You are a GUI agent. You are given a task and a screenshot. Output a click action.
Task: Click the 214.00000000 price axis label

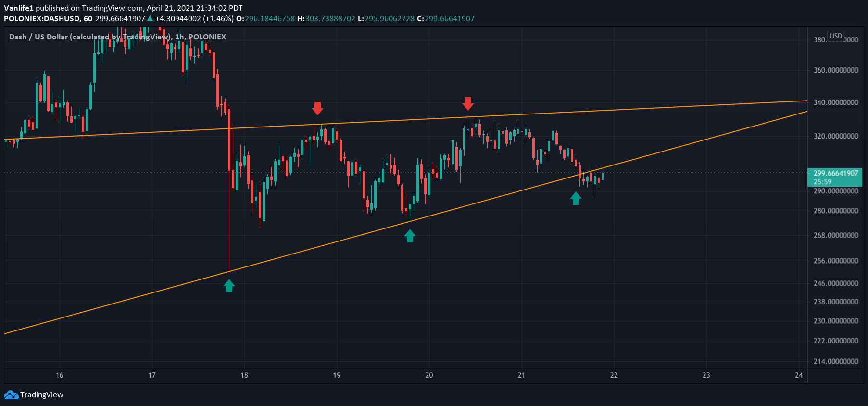tap(836, 361)
